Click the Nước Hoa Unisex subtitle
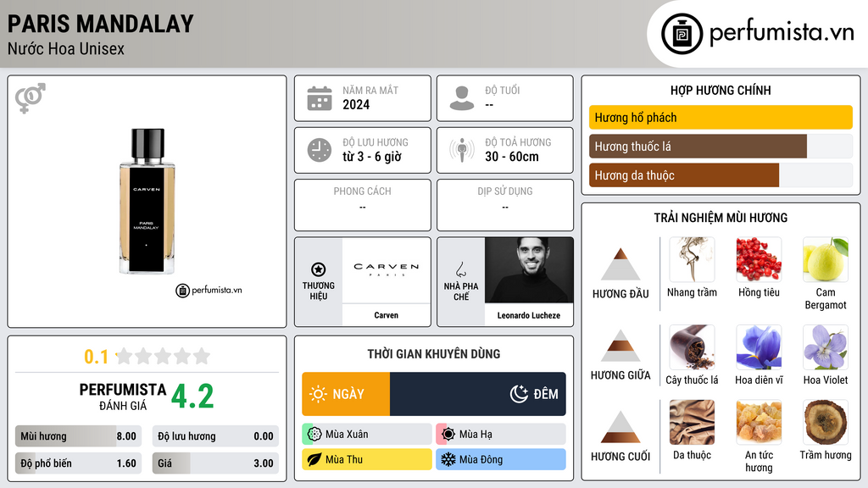Screen dimensions: 868x488 pyautogui.click(x=66, y=48)
